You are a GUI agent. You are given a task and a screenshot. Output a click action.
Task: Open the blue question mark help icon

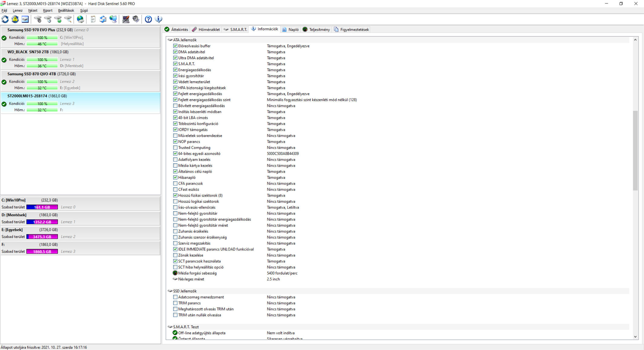coord(148,19)
